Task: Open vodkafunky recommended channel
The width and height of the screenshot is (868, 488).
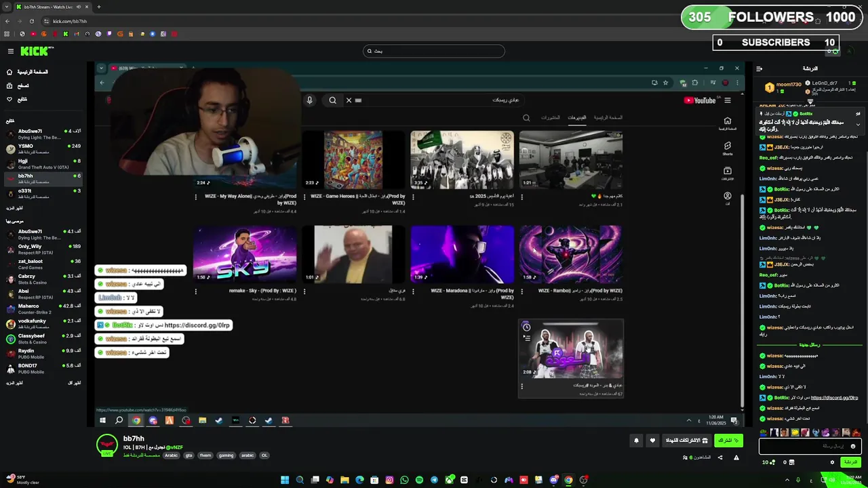Action: click(x=43, y=323)
